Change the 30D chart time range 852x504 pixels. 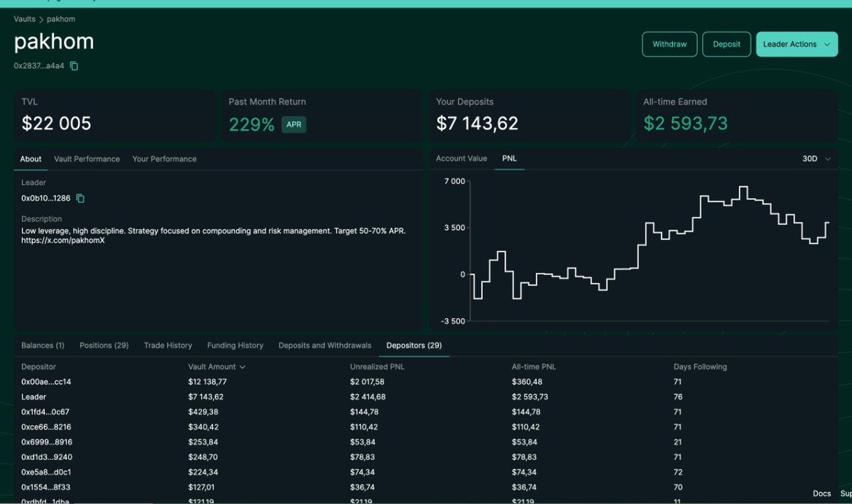pyautogui.click(x=816, y=159)
